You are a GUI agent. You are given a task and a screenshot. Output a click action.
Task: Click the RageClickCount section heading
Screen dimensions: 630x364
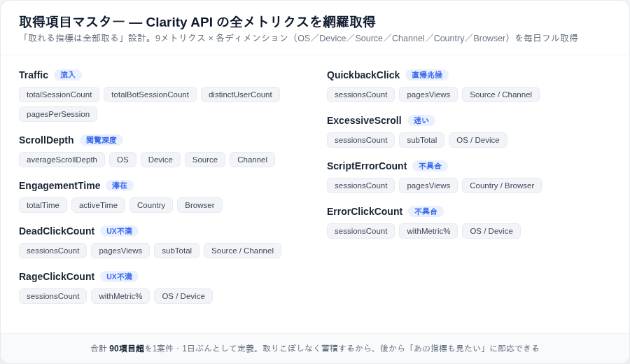tap(57, 276)
